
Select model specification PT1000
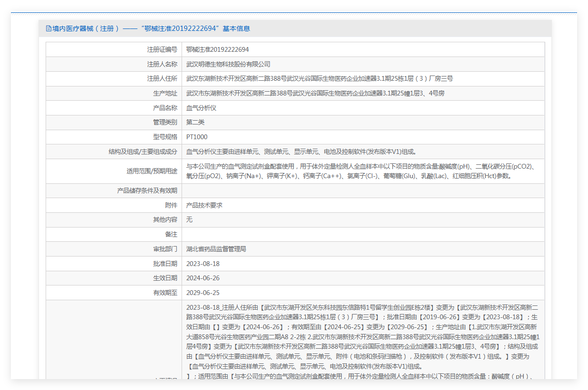point(197,137)
